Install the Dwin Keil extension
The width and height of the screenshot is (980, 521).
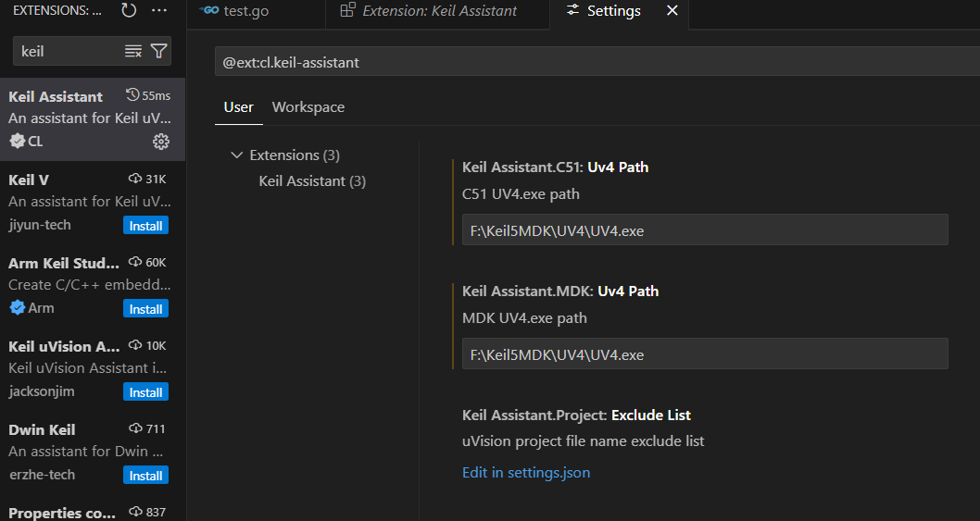pyautogui.click(x=145, y=476)
